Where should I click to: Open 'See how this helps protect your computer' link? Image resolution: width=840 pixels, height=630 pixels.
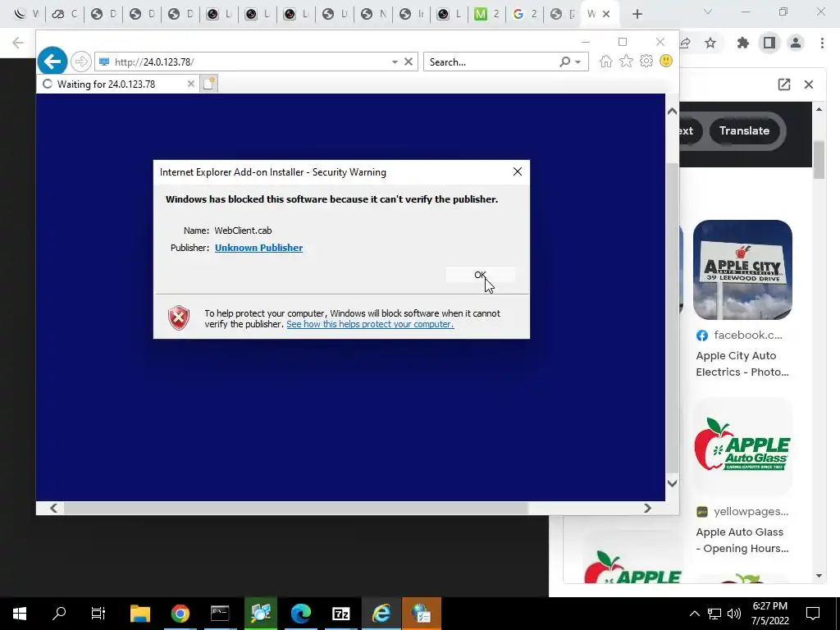tap(370, 324)
